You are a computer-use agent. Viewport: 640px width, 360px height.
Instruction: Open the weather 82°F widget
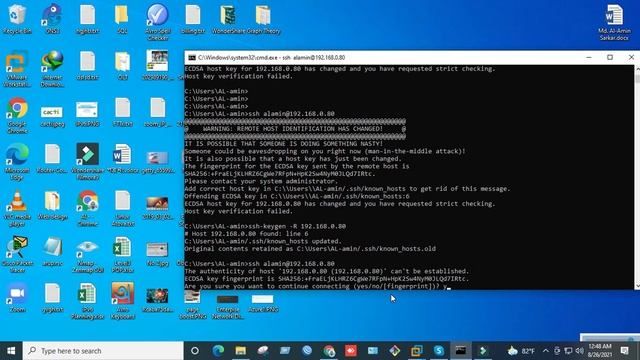coord(521,351)
